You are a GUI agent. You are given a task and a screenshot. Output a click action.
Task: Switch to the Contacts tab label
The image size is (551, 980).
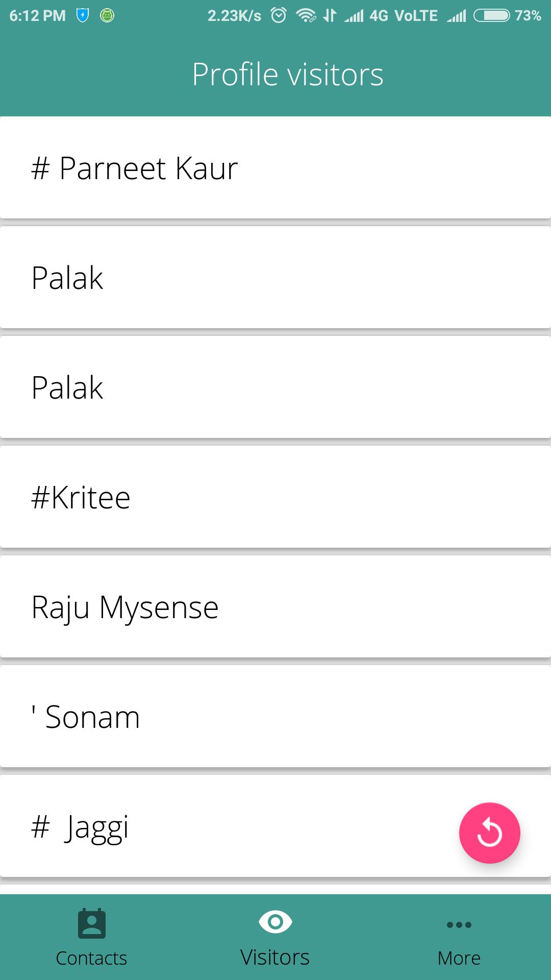click(x=91, y=958)
